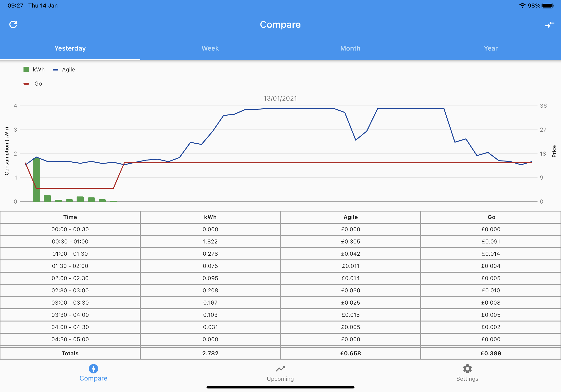Tap the Consumption (kWh) axis label

click(7, 151)
